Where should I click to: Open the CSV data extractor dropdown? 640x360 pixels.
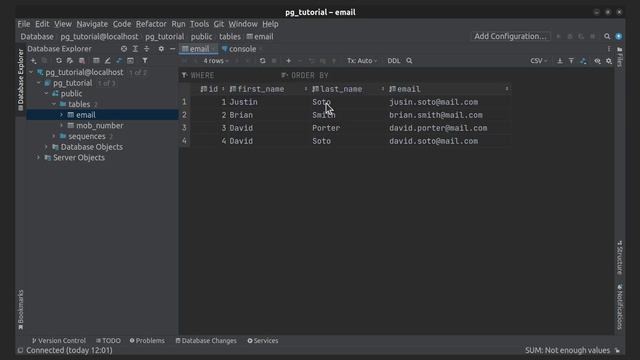(x=538, y=61)
